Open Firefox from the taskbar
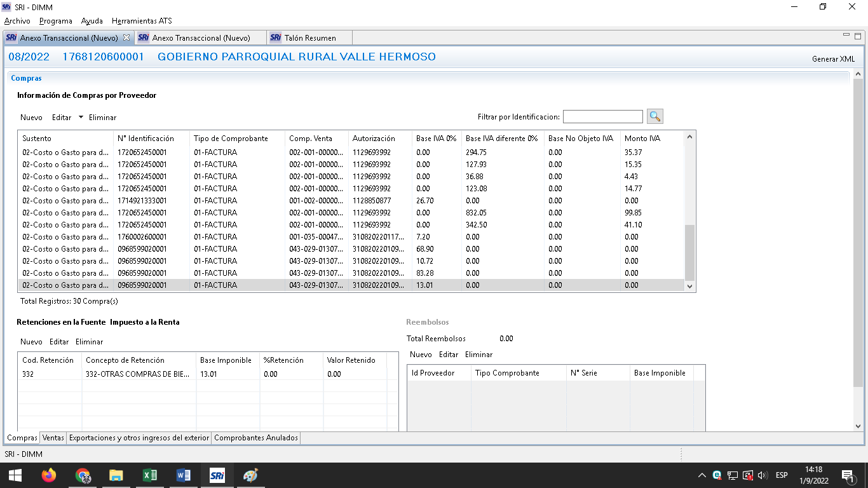This screenshot has height=488, width=868. click(x=48, y=475)
